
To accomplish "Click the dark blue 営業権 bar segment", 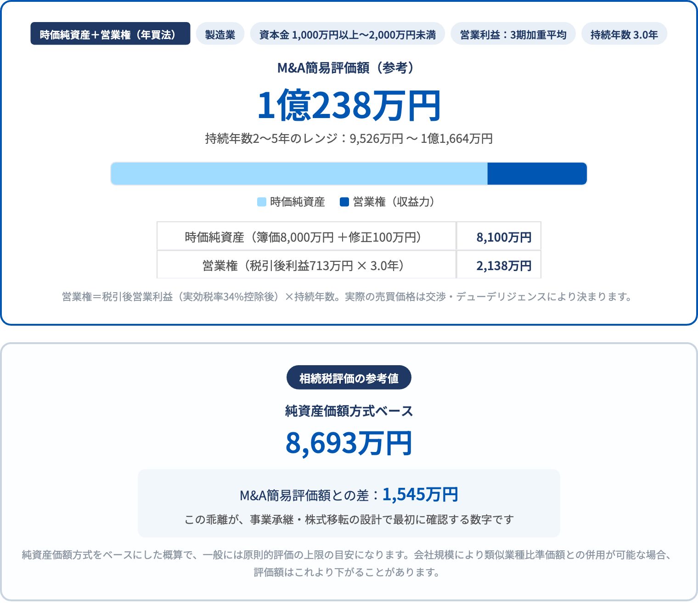I will (537, 174).
